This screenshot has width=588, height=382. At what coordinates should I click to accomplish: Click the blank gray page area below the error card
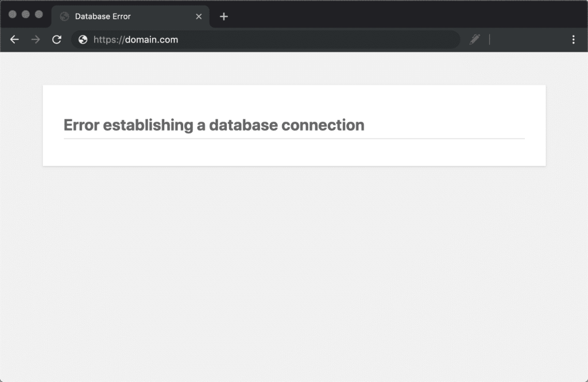(294, 270)
